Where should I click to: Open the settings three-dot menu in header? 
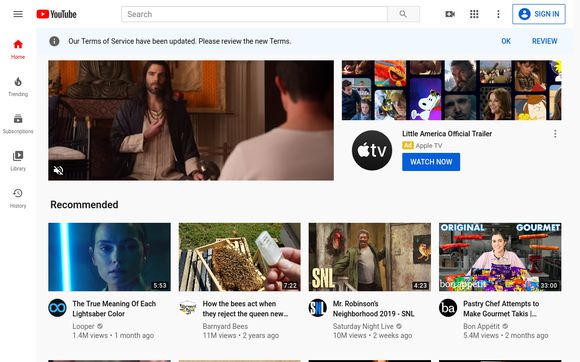tap(498, 14)
